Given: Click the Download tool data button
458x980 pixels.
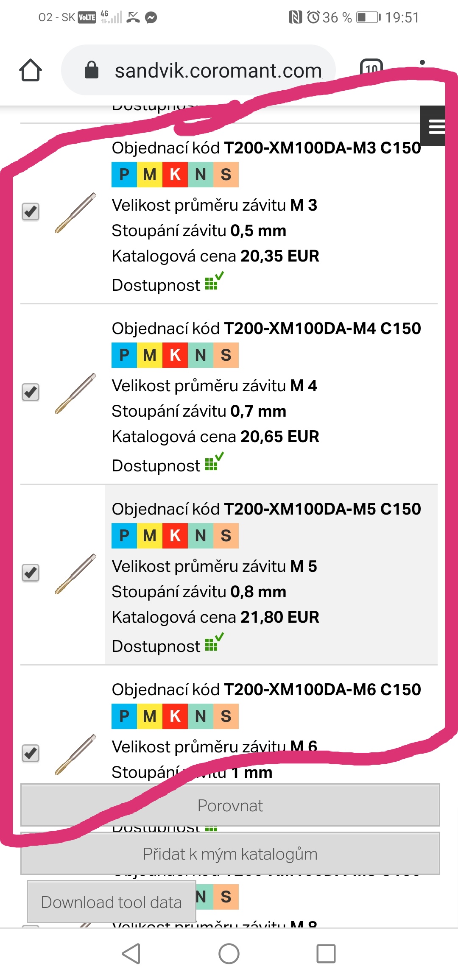Looking at the screenshot, I should point(111,902).
